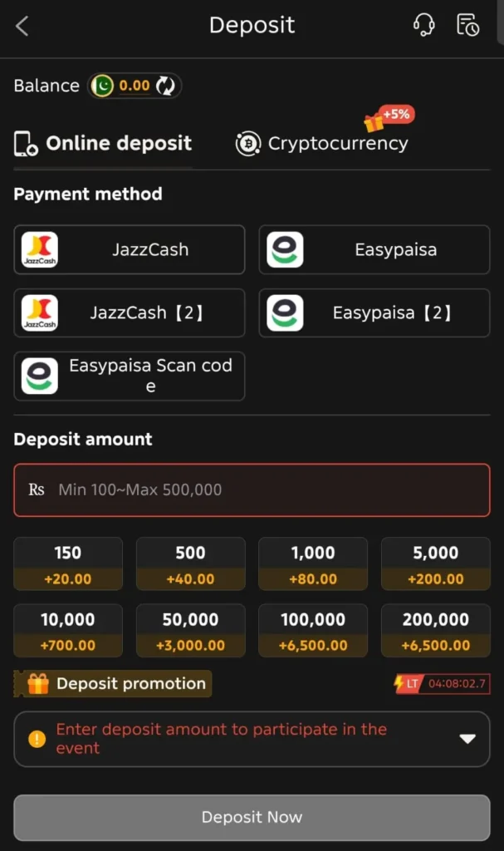Switch to the Online deposit tab

pyautogui.click(x=102, y=143)
